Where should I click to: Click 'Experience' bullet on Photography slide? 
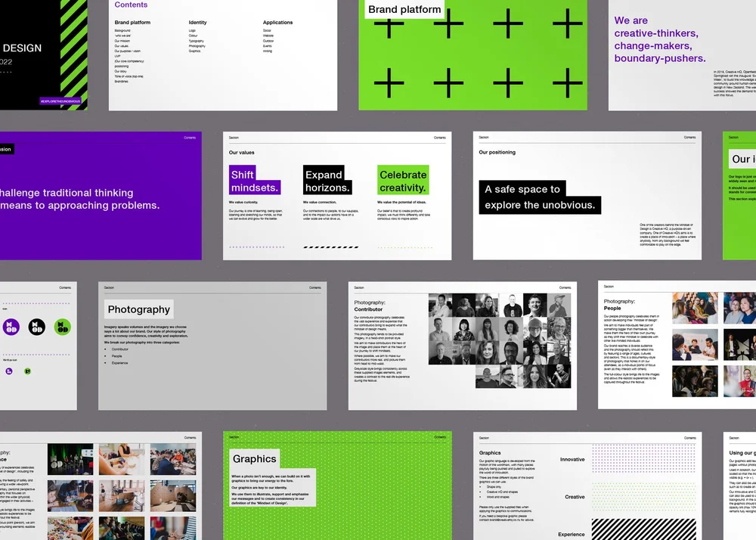(x=119, y=362)
